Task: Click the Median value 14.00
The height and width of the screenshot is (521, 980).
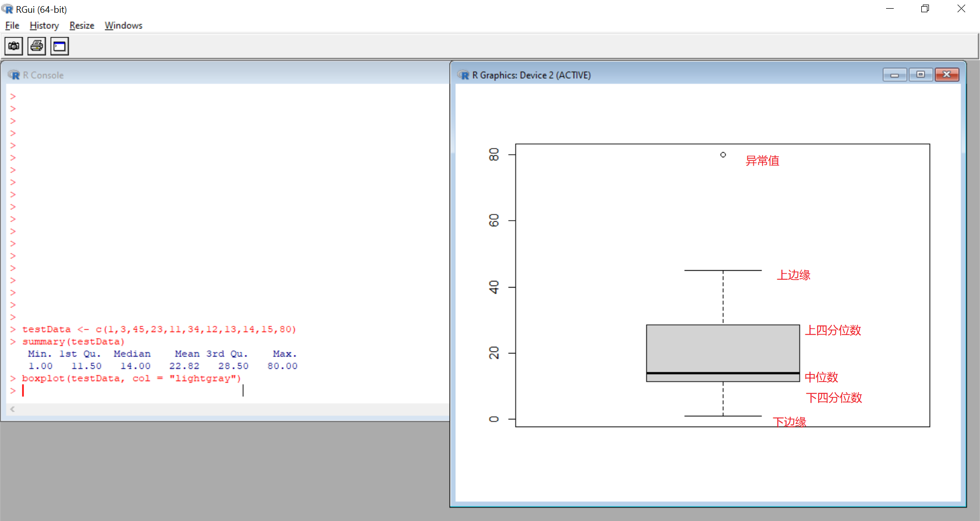Action: coord(135,366)
